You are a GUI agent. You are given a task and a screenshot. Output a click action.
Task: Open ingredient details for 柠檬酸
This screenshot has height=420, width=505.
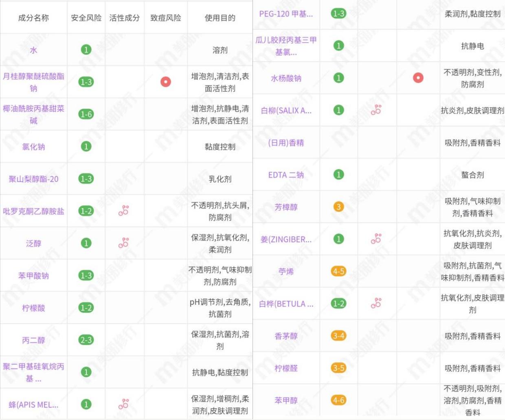pyautogui.click(x=33, y=308)
